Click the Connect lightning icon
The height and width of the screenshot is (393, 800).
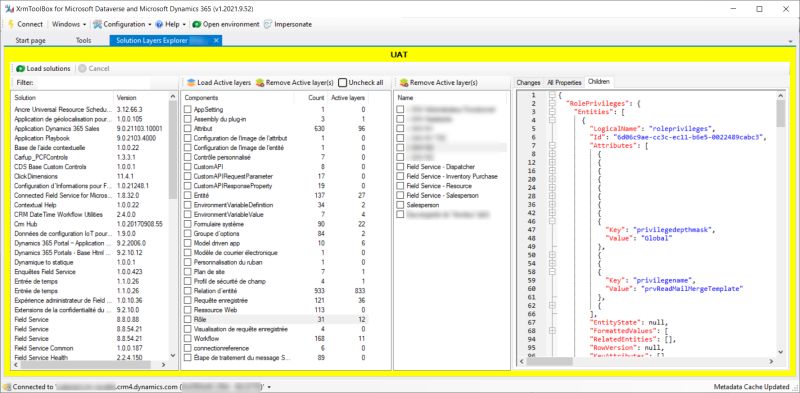click(11, 24)
